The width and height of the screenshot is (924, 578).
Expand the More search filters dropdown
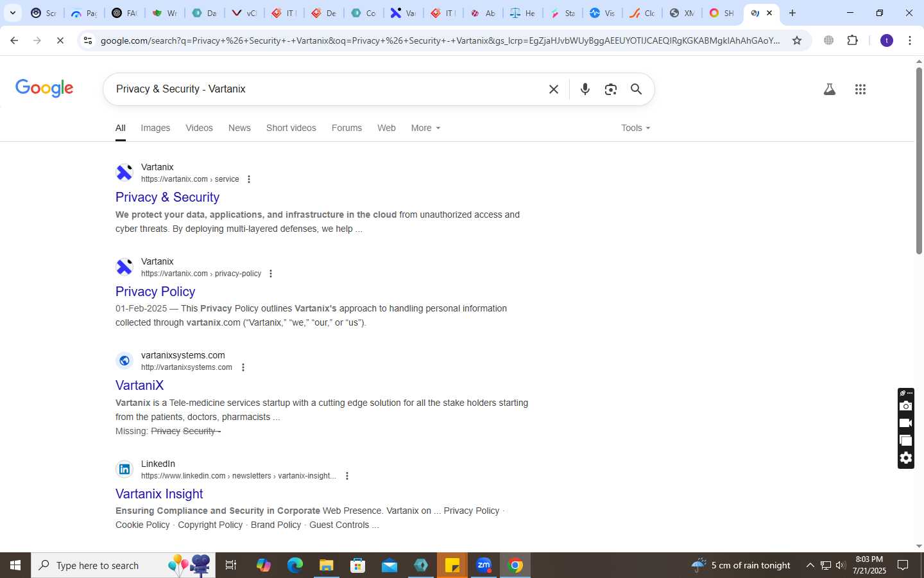click(x=425, y=128)
